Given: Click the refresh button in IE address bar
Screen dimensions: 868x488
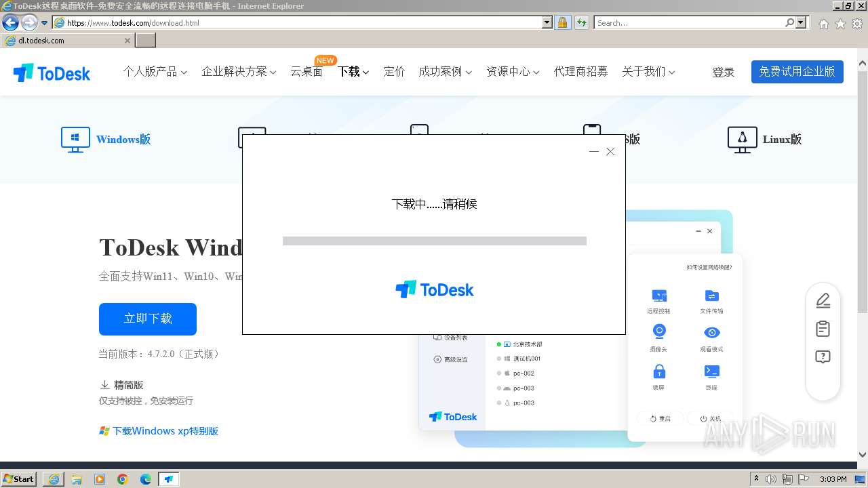Looking at the screenshot, I should click(x=581, y=22).
